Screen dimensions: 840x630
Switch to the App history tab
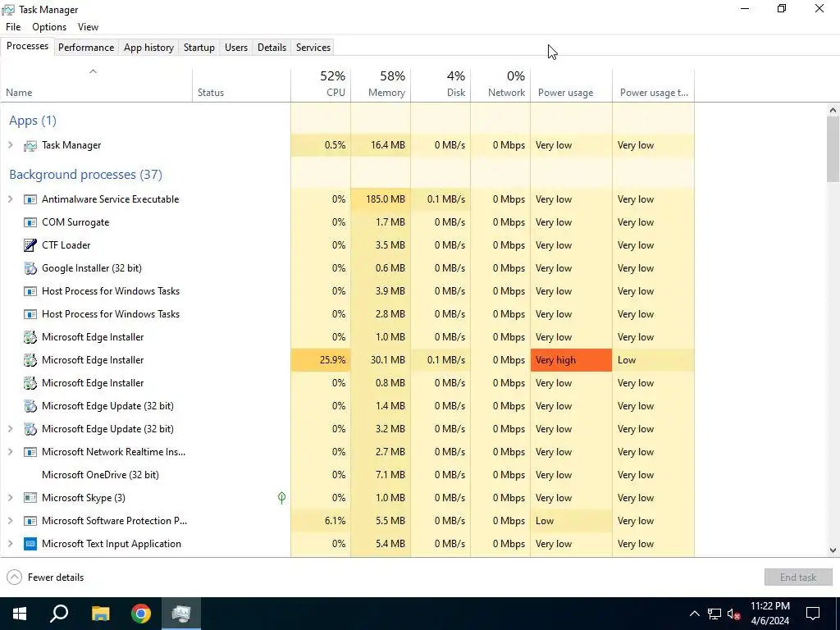click(149, 47)
